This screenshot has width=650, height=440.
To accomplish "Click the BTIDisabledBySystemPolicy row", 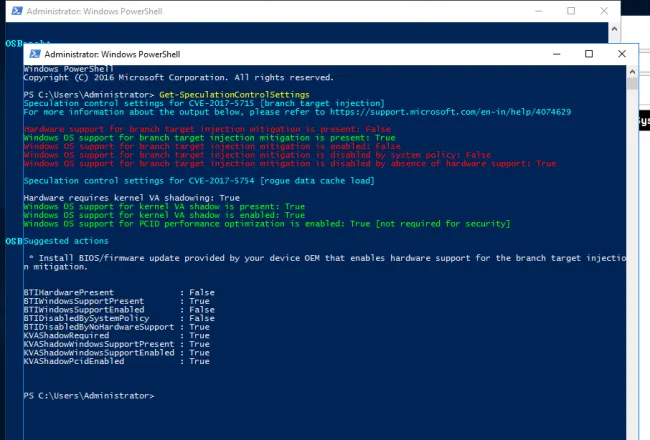I will 119,318.
